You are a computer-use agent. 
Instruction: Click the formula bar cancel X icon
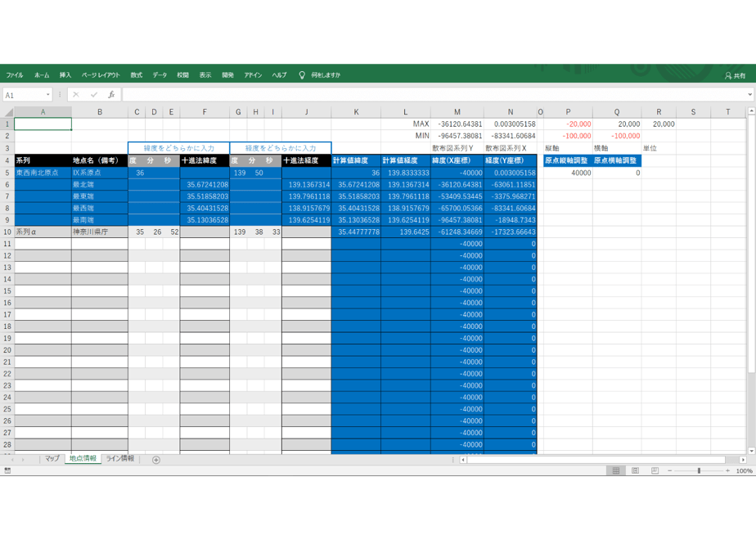[x=76, y=95]
